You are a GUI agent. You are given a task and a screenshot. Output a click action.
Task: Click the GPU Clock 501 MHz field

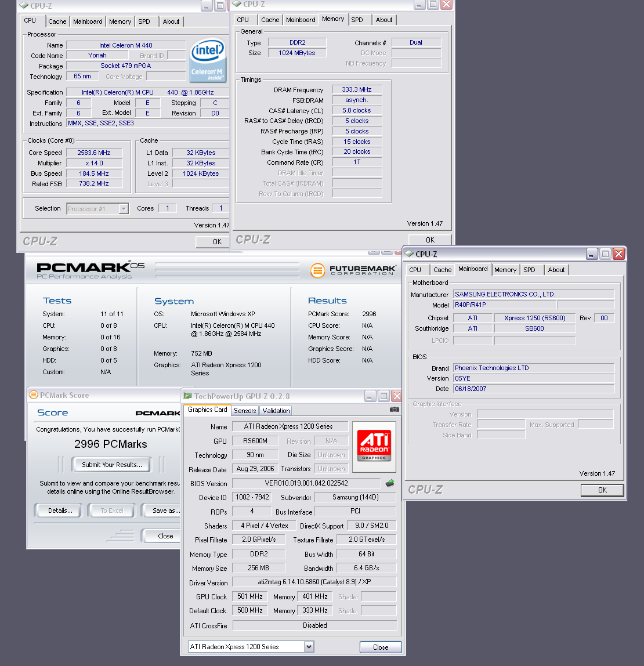[x=250, y=596]
